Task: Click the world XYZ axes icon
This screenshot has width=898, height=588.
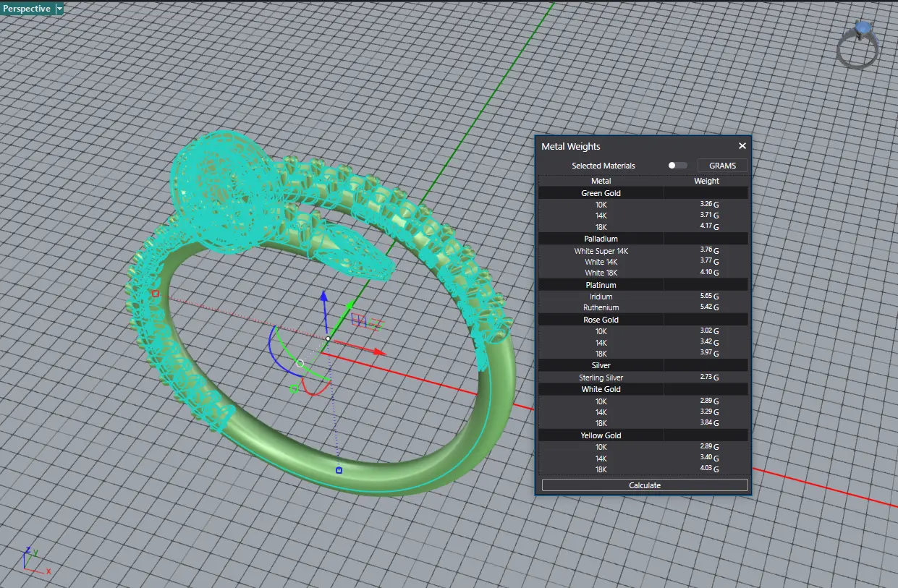Action: point(29,560)
